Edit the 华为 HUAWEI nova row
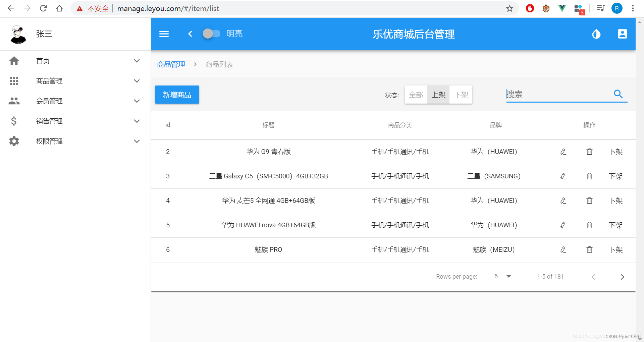This screenshot has height=342, width=644. click(563, 225)
